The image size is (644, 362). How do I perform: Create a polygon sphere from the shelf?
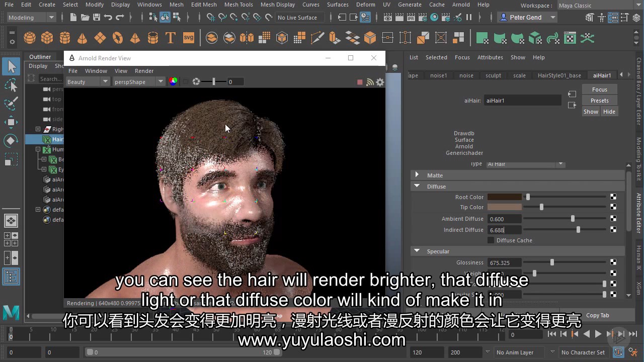click(x=30, y=38)
